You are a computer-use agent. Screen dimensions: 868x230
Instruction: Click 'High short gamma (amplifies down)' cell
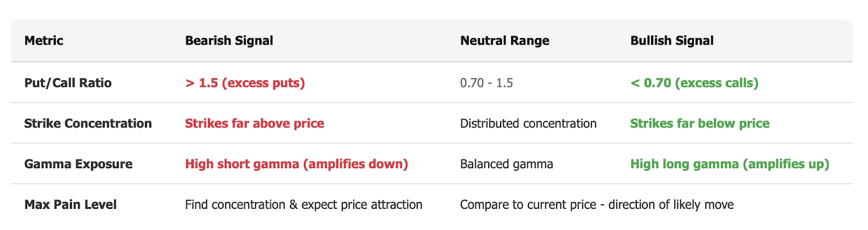click(296, 164)
